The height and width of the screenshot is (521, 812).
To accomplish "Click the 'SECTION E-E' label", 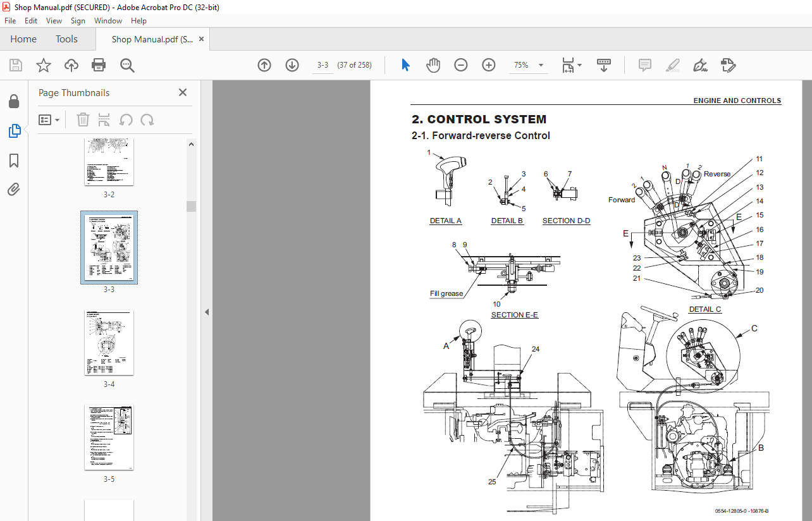I will (515, 315).
